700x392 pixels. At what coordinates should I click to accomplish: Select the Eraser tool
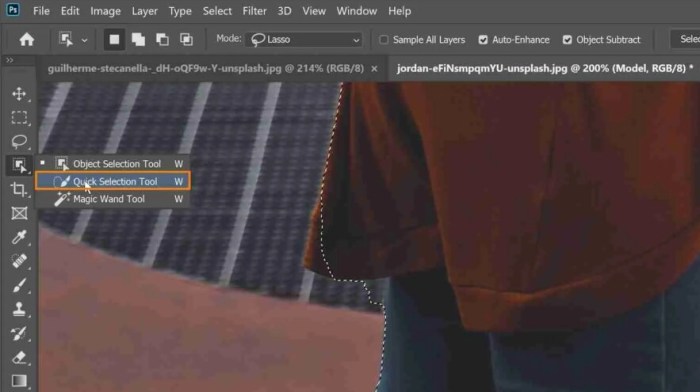click(19, 357)
